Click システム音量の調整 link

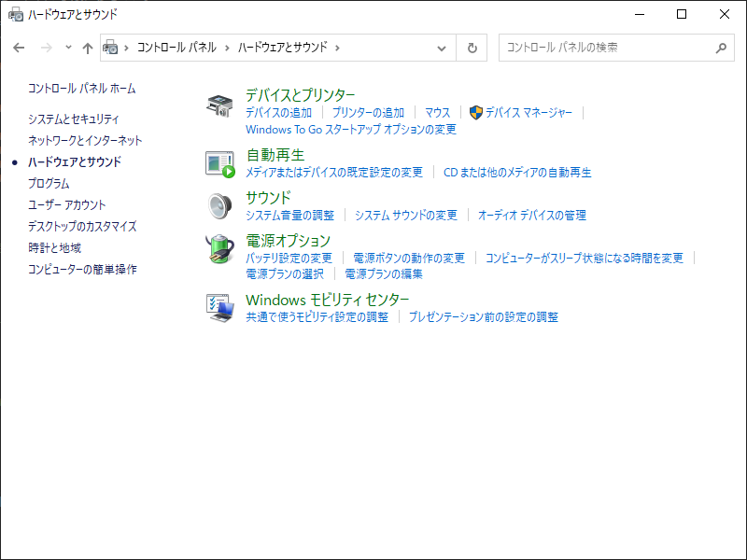pos(289,216)
